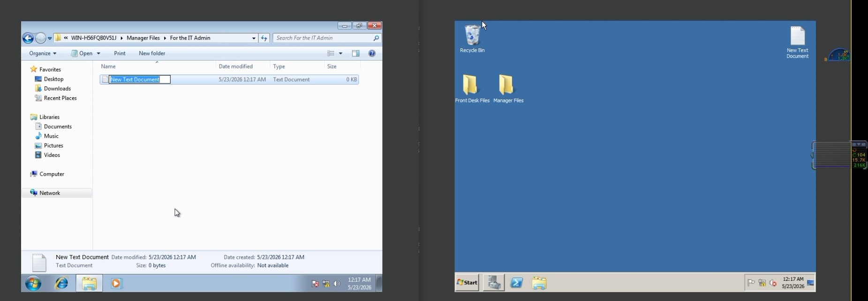Screen dimensions: 868x301
Task: Expand the view options dropdown arrow
Action: pos(340,54)
